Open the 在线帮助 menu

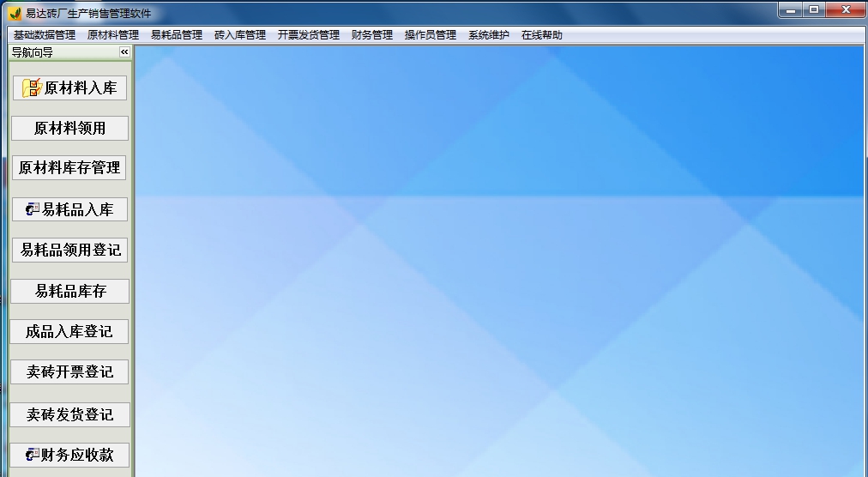pos(541,35)
